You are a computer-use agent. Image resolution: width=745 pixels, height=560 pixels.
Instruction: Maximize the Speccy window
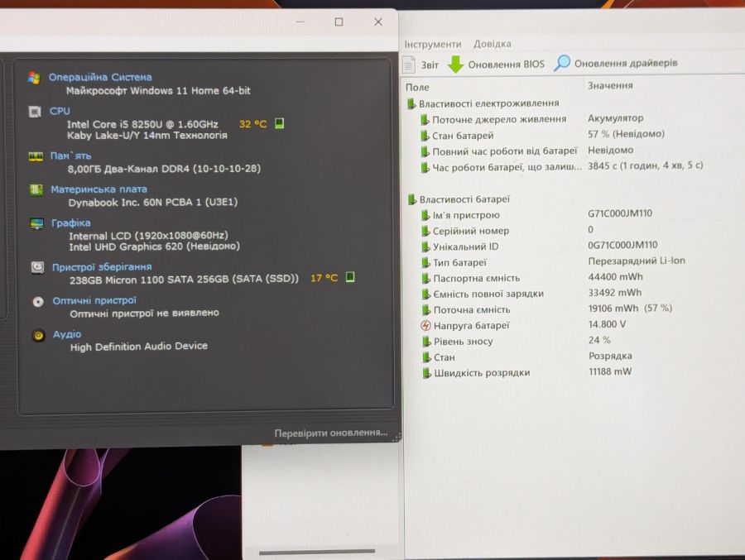(x=339, y=22)
